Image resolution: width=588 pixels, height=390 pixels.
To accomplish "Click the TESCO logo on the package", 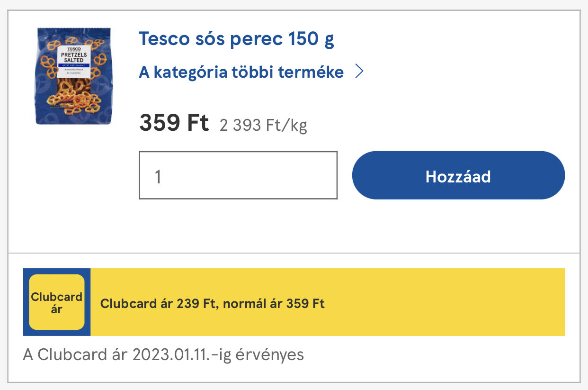I will click(x=74, y=49).
